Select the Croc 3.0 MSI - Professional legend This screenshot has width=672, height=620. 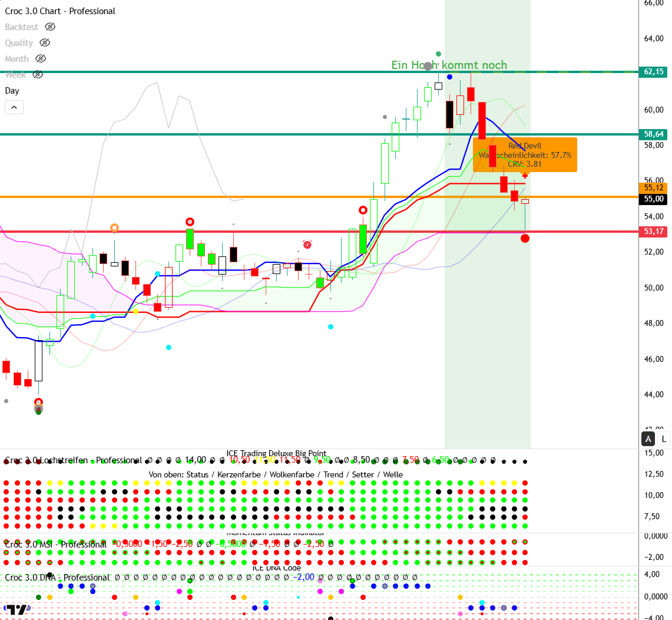[56, 545]
